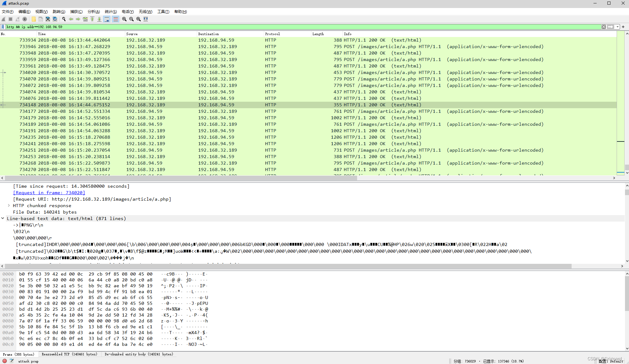629x364 pixels.
Task: Go forward in packet history
Action: click(78, 19)
